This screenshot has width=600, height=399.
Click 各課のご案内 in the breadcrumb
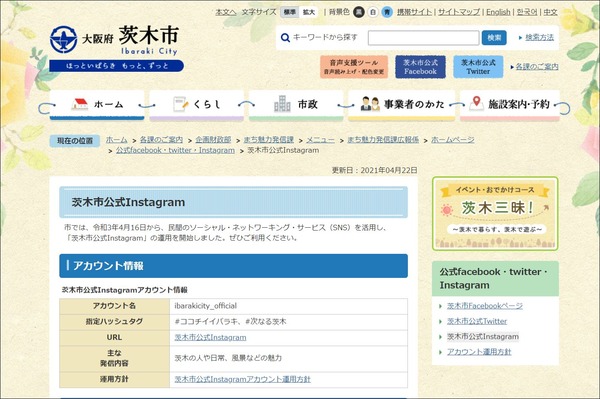[x=161, y=140]
